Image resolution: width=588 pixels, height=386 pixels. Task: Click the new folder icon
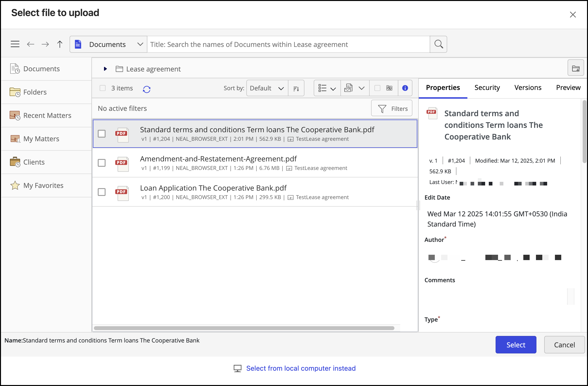coord(576,68)
